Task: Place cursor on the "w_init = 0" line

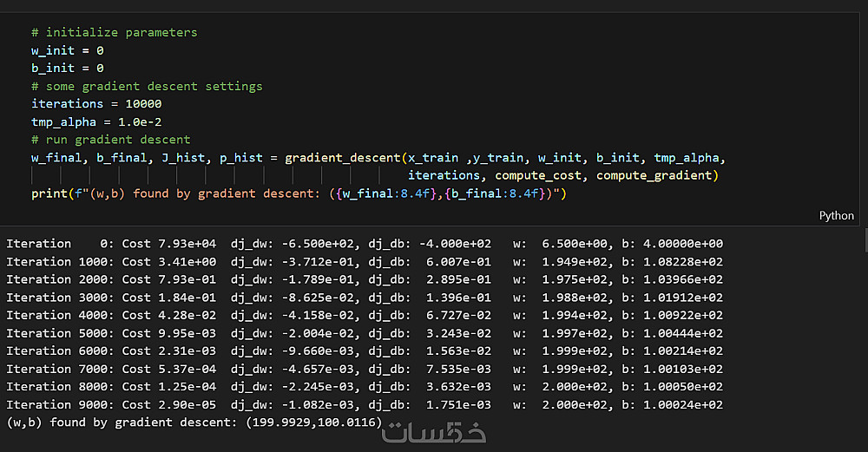Action: point(68,50)
